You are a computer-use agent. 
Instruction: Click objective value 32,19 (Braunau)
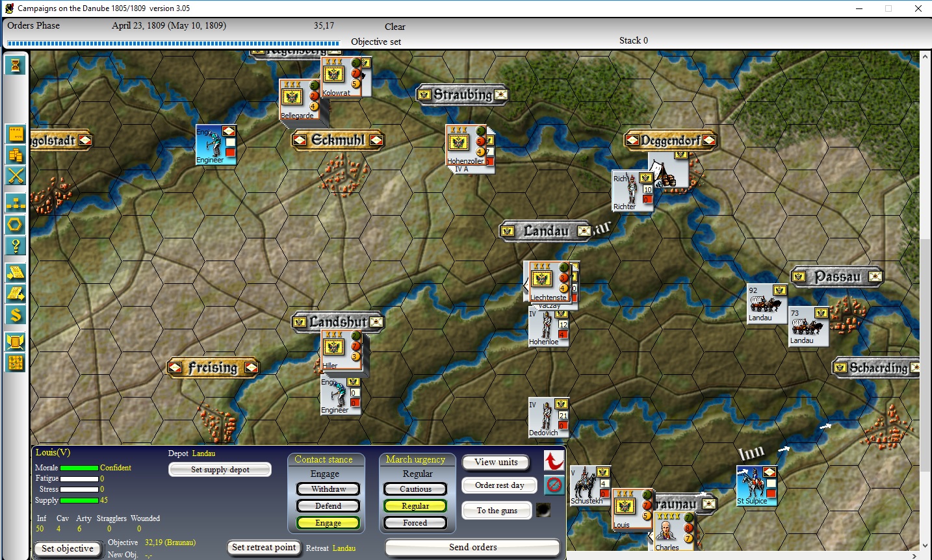pyautogui.click(x=170, y=542)
